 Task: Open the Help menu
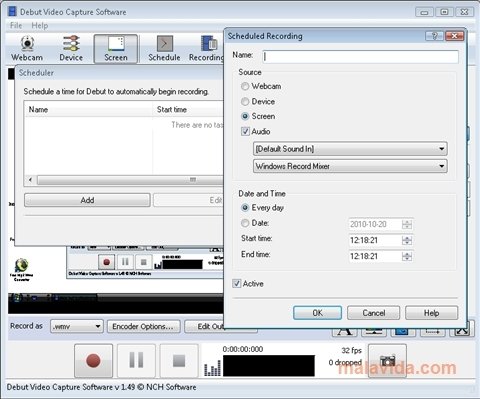(x=40, y=26)
